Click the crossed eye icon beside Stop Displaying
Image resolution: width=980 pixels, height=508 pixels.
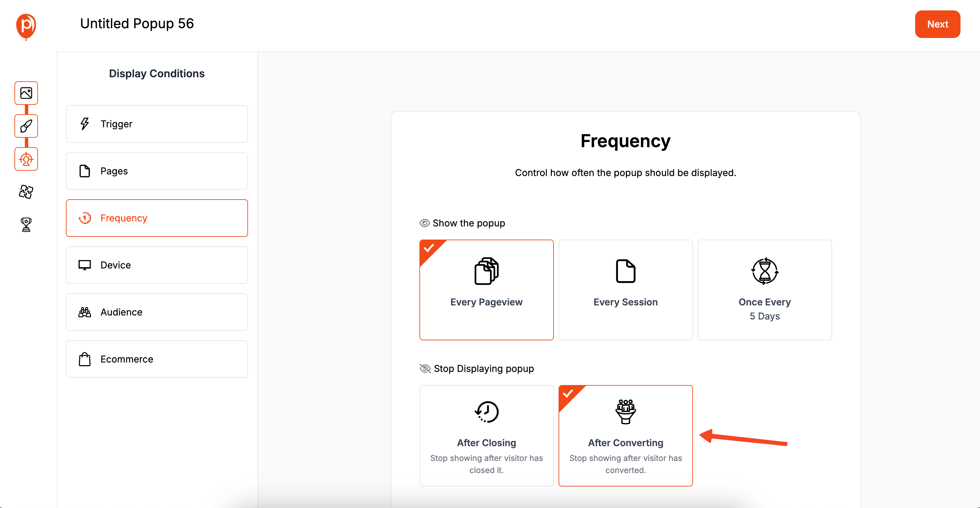(x=425, y=369)
